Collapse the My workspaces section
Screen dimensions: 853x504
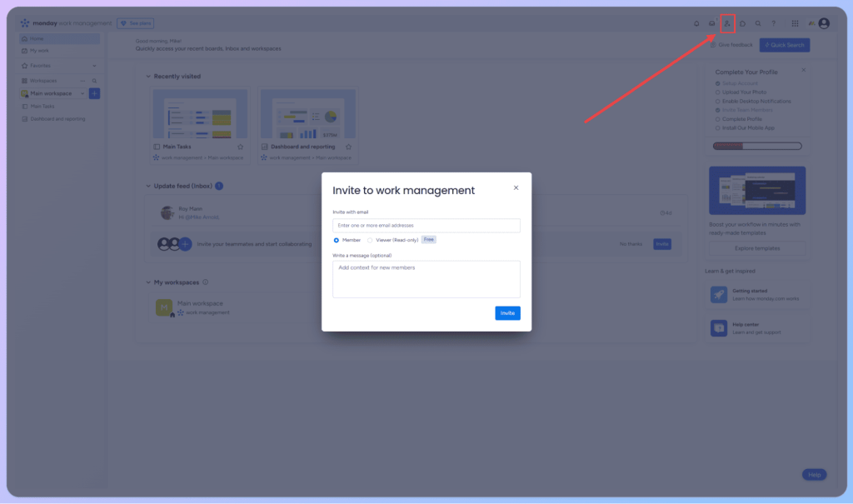point(148,282)
